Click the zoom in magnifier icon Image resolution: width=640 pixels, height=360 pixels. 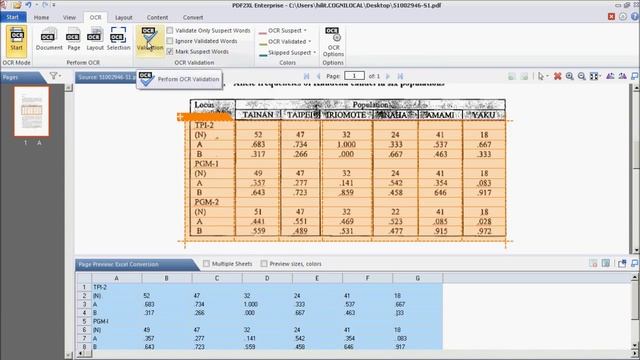click(x=569, y=76)
